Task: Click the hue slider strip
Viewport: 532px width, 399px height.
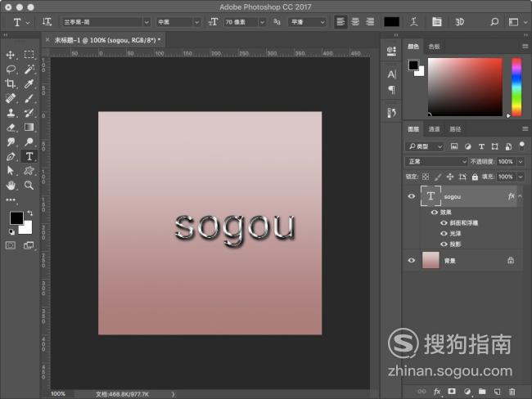Action: coord(516,87)
